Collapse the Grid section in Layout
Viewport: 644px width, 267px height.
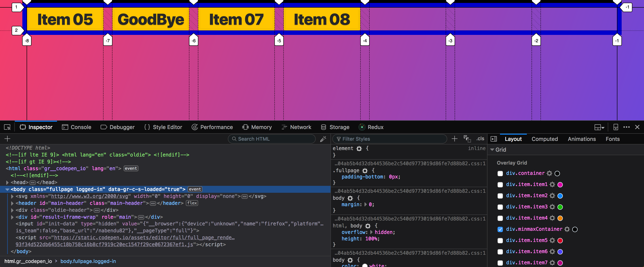click(492, 150)
